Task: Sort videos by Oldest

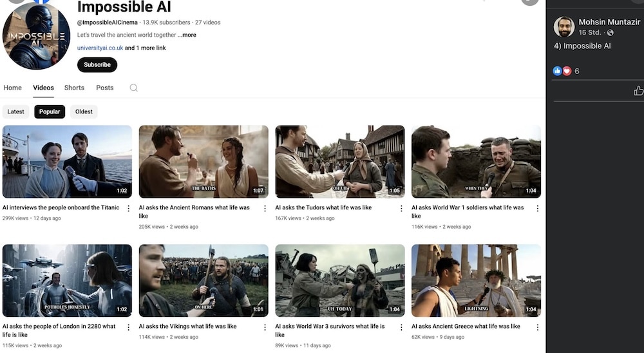Action: (x=84, y=111)
